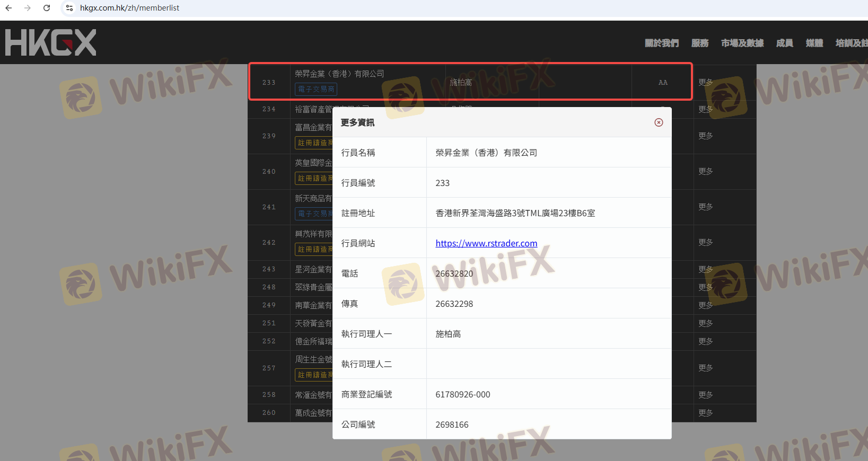Open the 關於我們 menu
The width and height of the screenshot is (868, 461).
tap(661, 43)
